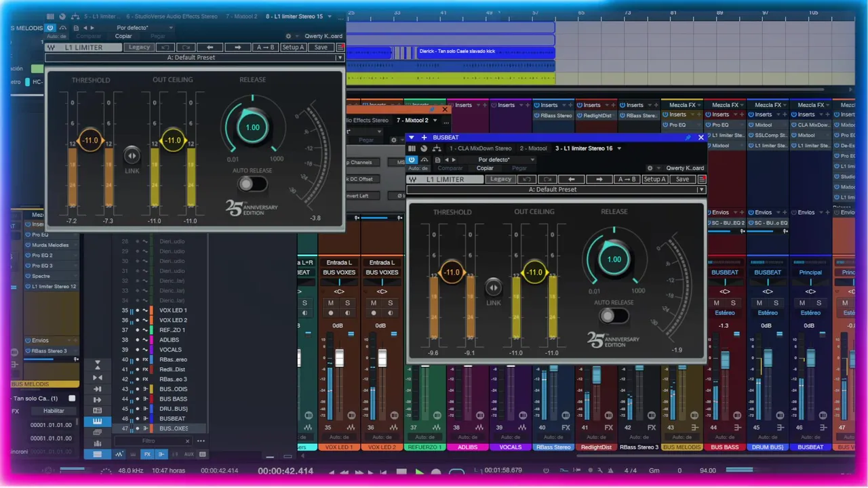Bypass BUSBEAT plugin with its power button
The image size is (868, 488).
click(412, 160)
